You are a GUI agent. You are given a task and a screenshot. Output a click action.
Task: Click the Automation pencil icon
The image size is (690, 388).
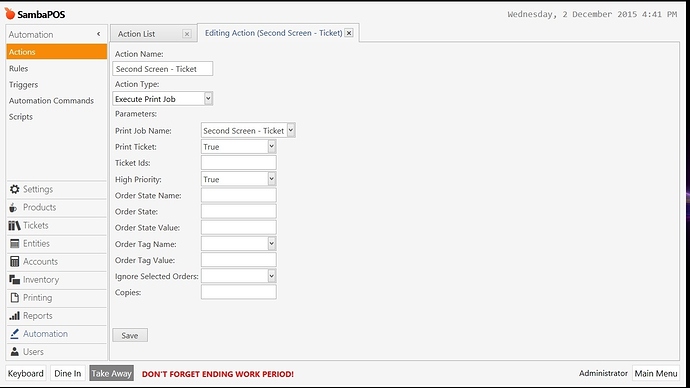(x=15, y=333)
